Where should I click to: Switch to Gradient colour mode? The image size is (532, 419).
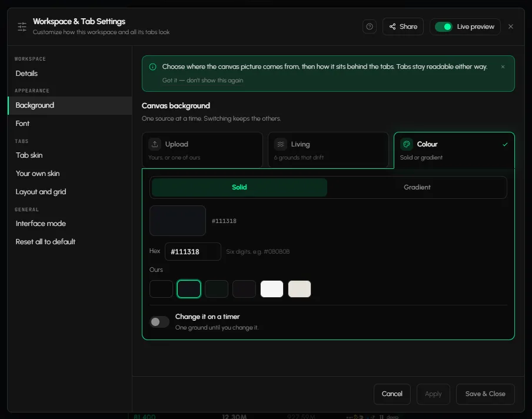[x=417, y=187]
